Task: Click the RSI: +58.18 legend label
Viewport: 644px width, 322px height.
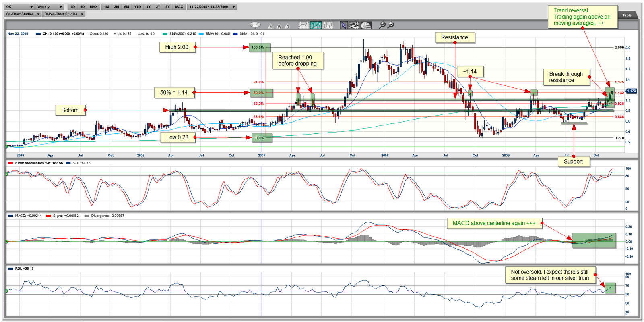Action: [x=24, y=268]
